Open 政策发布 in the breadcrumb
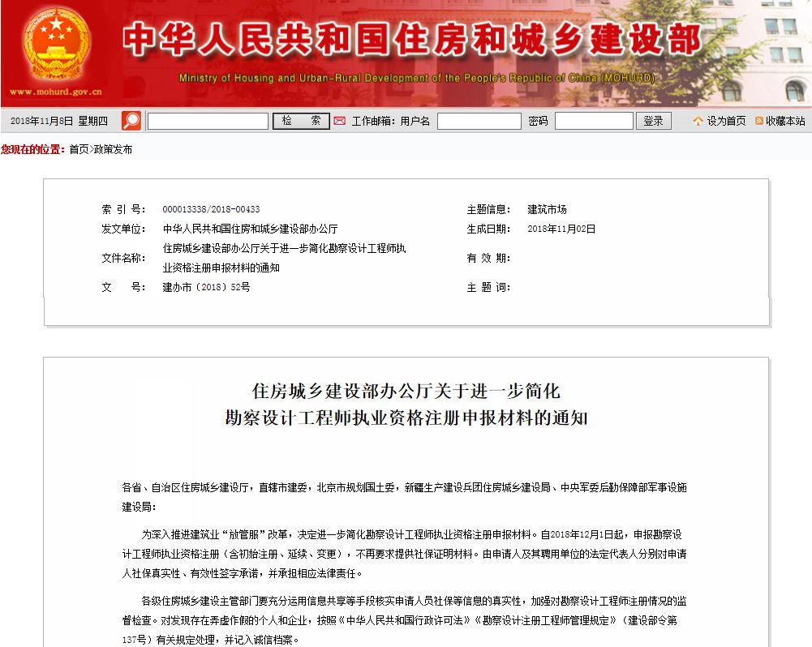 tap(113, 149)
